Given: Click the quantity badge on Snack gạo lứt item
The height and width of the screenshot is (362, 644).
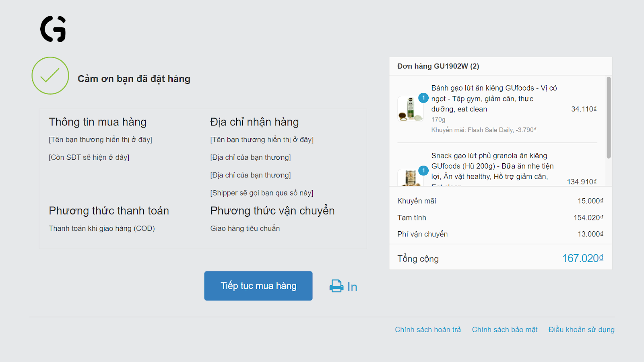Looking at the screenshot, I should click(x=423, y=171).
